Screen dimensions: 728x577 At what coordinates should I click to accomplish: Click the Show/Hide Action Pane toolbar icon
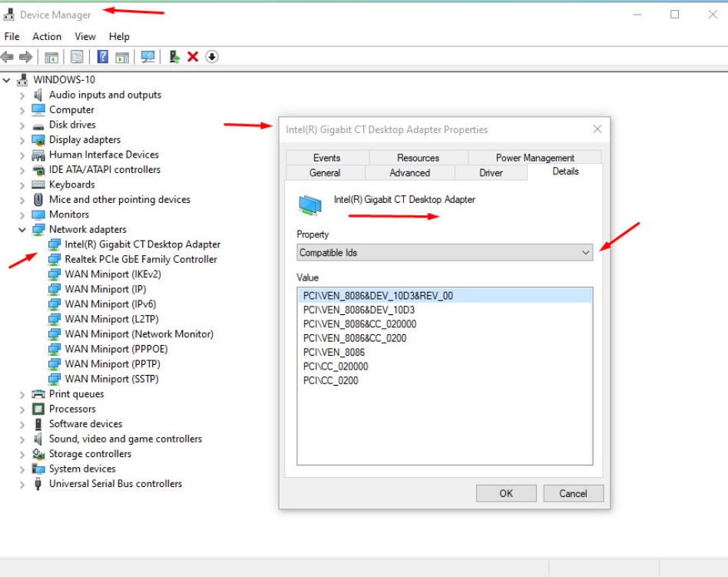point(123,57)
